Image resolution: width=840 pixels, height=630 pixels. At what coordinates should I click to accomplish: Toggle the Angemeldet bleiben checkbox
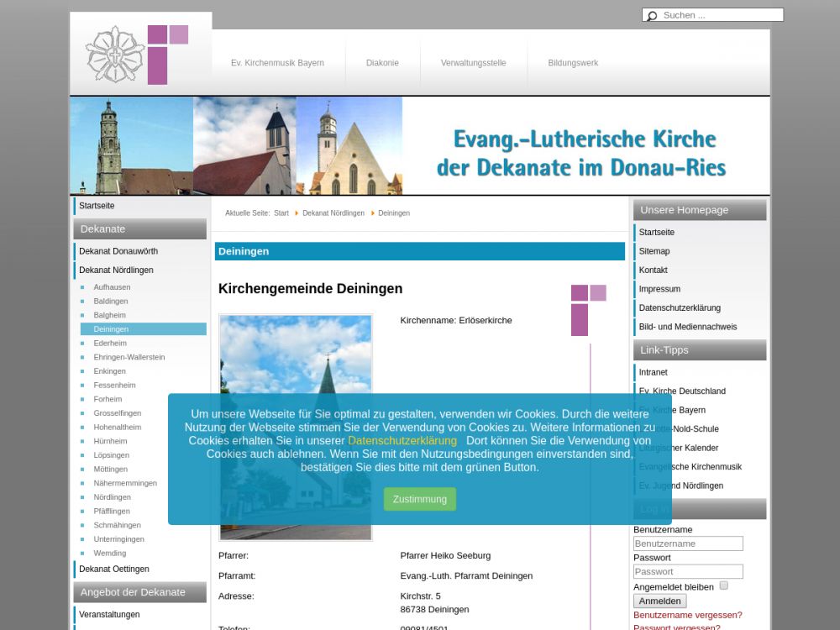(724, 585)
